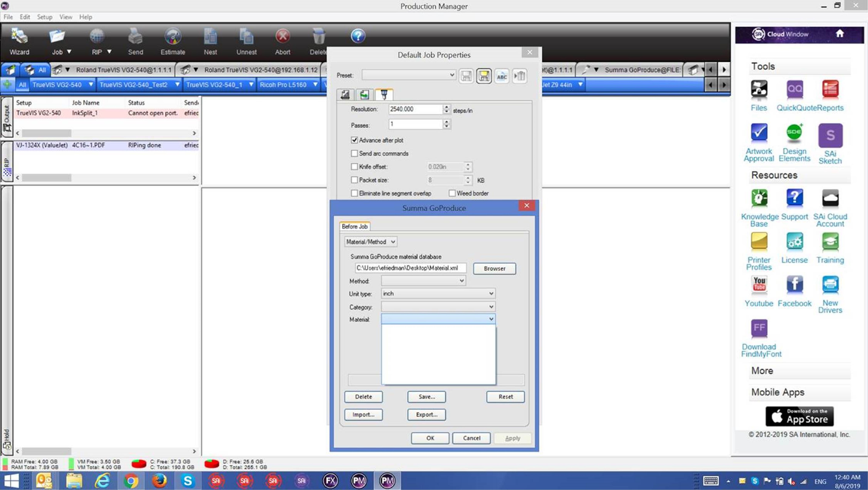Expand the TrueVIS VG2-540_Test2 tab dropdown
Viewport: 868px width, 490px height.
click(177, 85)
